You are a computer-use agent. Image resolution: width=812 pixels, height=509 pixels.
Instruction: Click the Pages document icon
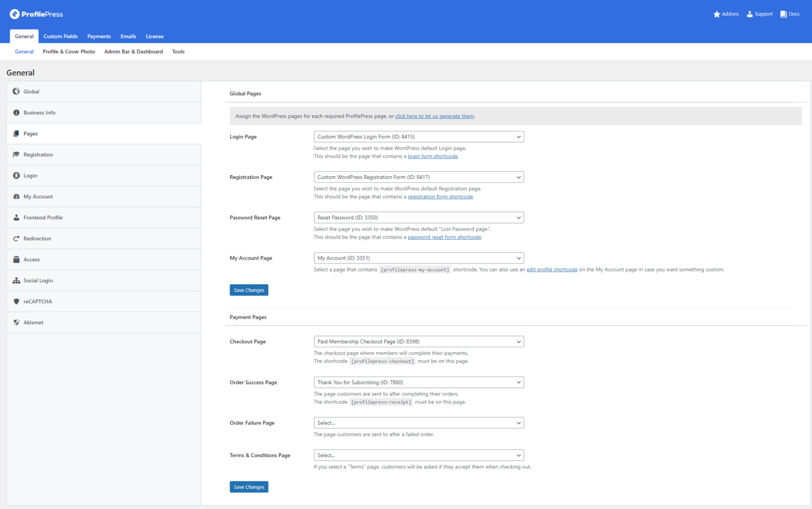tap(16, 134)
